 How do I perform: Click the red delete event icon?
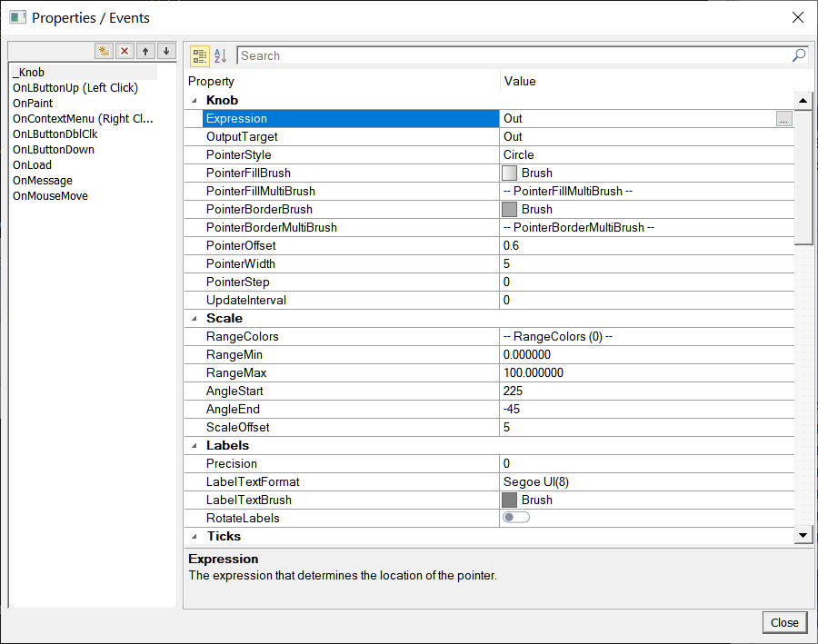click(x=125, y=51)
